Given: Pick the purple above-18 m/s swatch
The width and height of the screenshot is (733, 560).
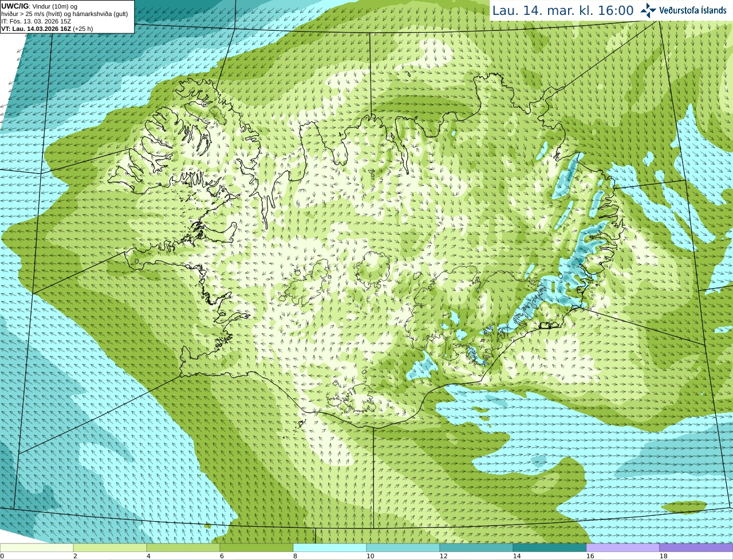Looking at the screenshot, I should 696,548.
